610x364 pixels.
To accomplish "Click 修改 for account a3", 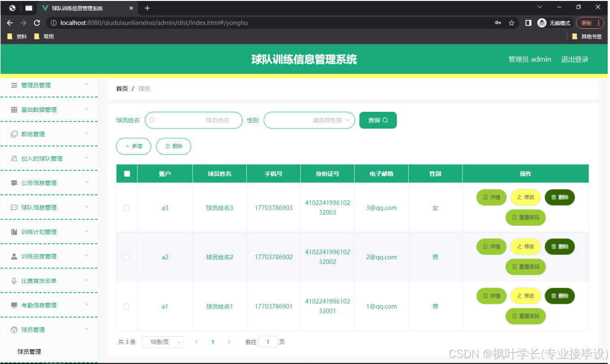I will click(526, 198).
